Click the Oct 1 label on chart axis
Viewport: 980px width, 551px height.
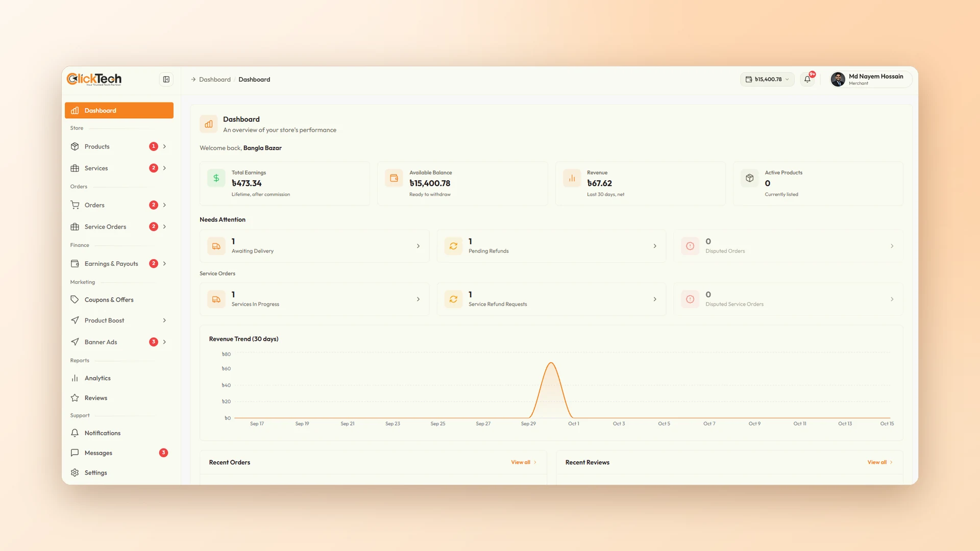574,424
